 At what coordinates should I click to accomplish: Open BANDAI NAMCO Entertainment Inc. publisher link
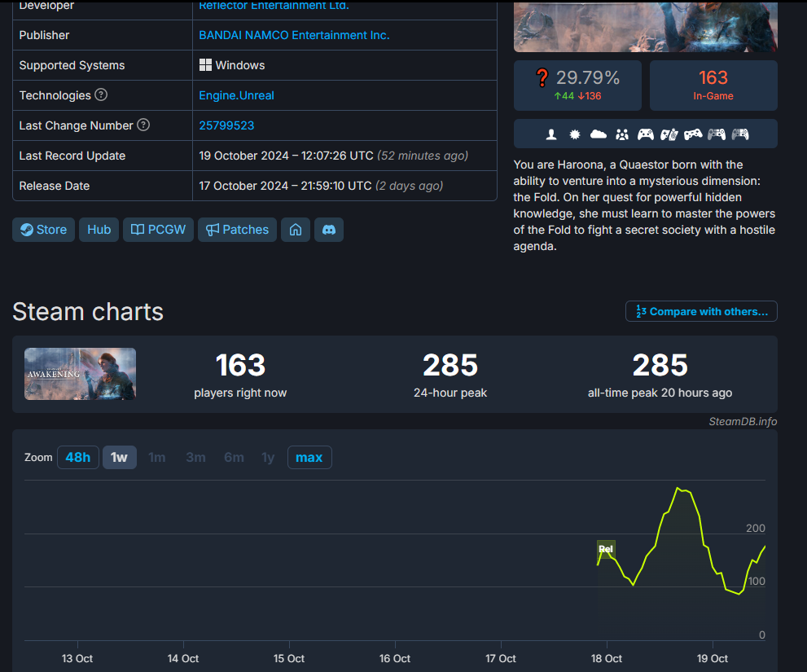[295, 35]
